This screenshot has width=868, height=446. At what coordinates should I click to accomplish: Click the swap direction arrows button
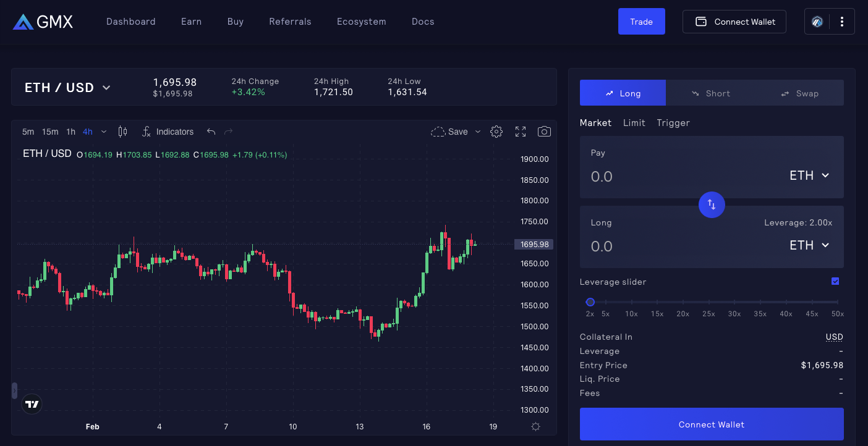[x=712, y=204]
